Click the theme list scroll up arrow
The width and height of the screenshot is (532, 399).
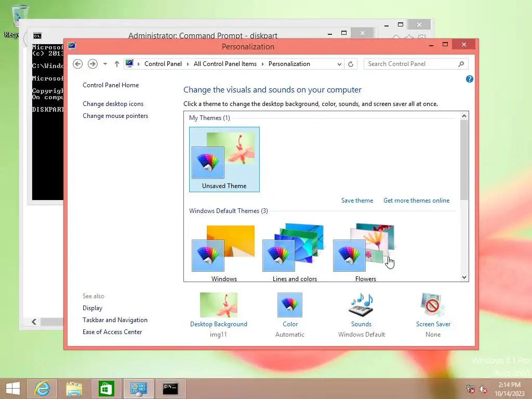coord(464,116)
